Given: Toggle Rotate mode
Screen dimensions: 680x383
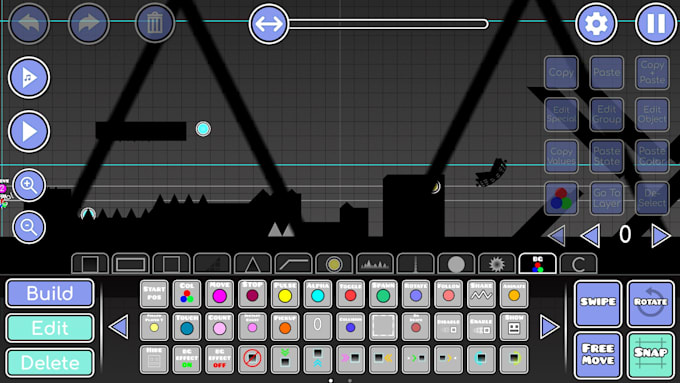Looking at the screenshot, I should click(651, 303).
